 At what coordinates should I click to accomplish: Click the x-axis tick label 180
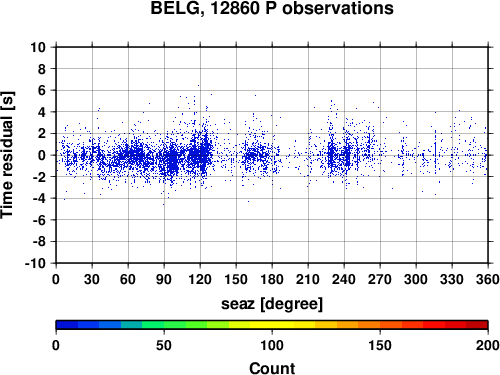[x=272, y=279]
